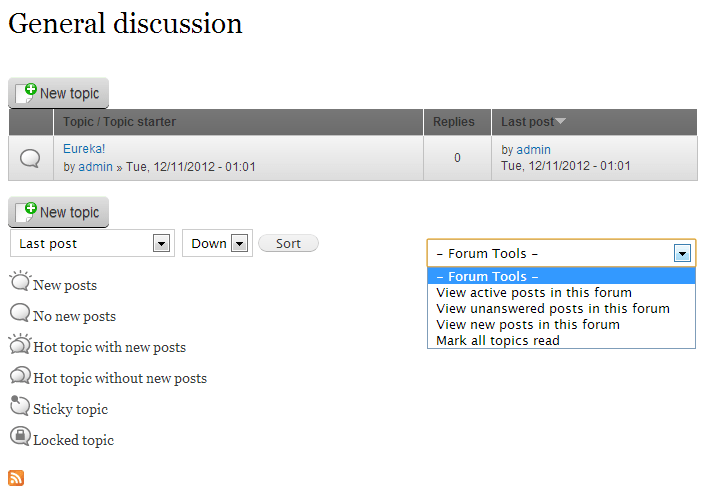Open the Eureka! topic link
The width and height of the screenshot is (708, 496).
pos(84,149)
